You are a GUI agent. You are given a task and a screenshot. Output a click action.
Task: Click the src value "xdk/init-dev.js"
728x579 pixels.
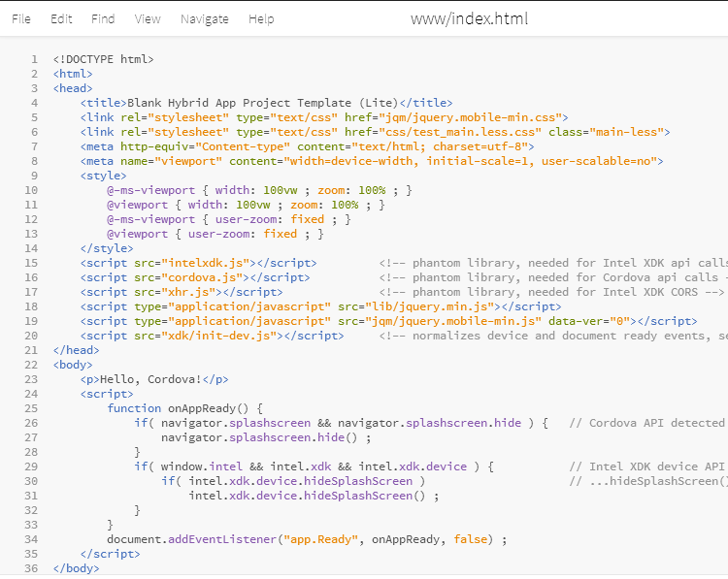coord(218,336)
